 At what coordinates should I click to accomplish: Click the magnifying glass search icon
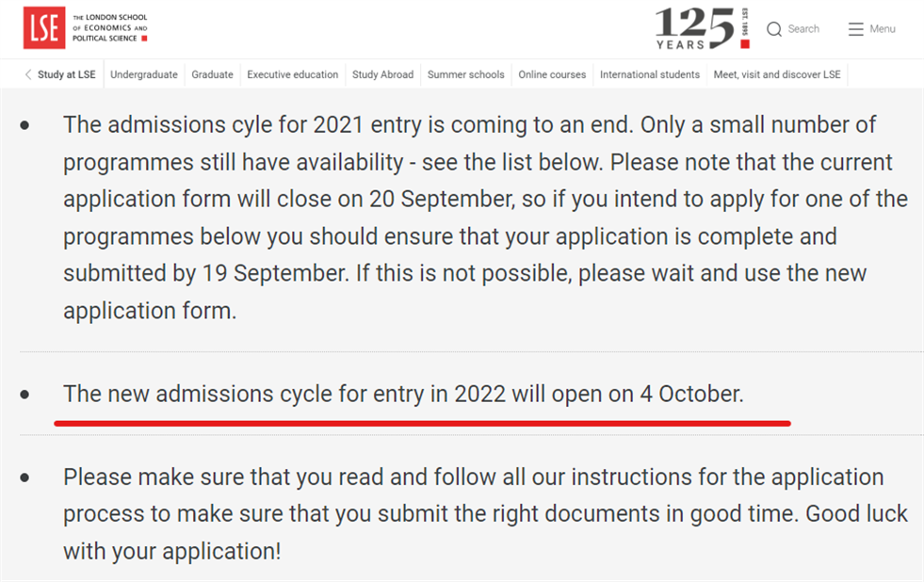tap(773, 29)
